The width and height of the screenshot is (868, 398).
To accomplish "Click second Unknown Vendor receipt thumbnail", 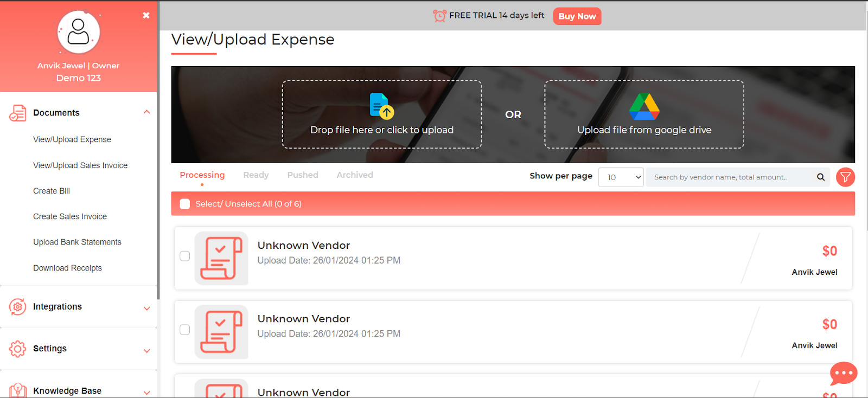I will coord(221,332).
